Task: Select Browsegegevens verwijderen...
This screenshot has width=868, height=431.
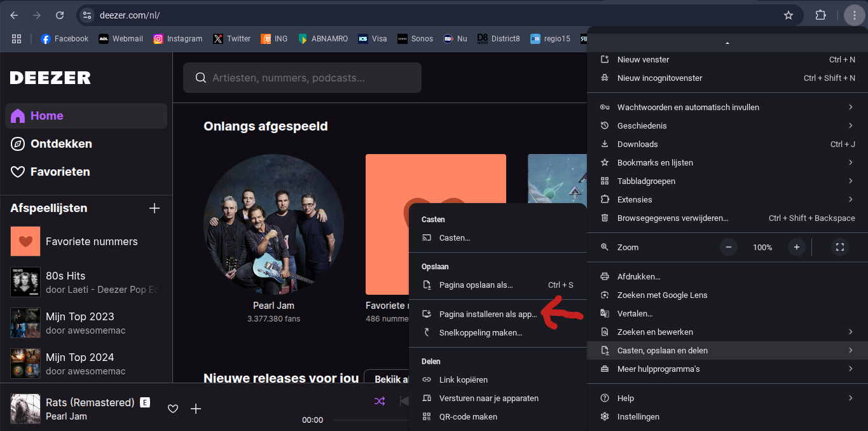Action: (727, 218)
